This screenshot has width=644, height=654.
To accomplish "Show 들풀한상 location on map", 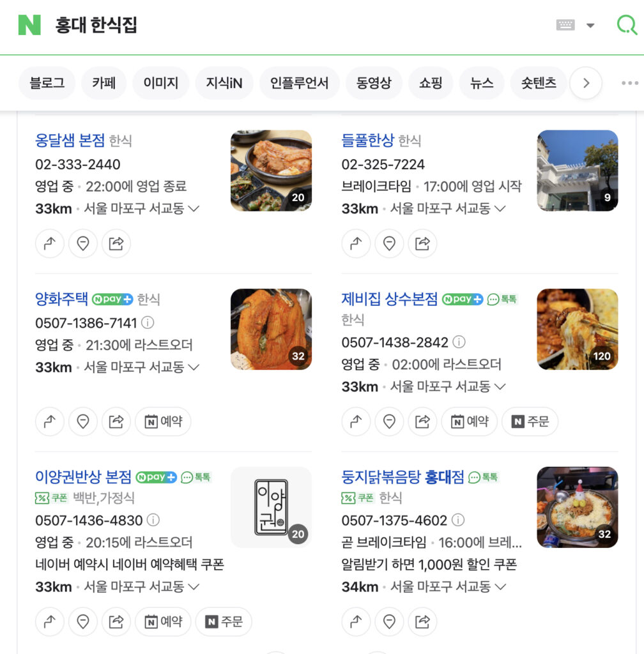I will click(389, 243).
